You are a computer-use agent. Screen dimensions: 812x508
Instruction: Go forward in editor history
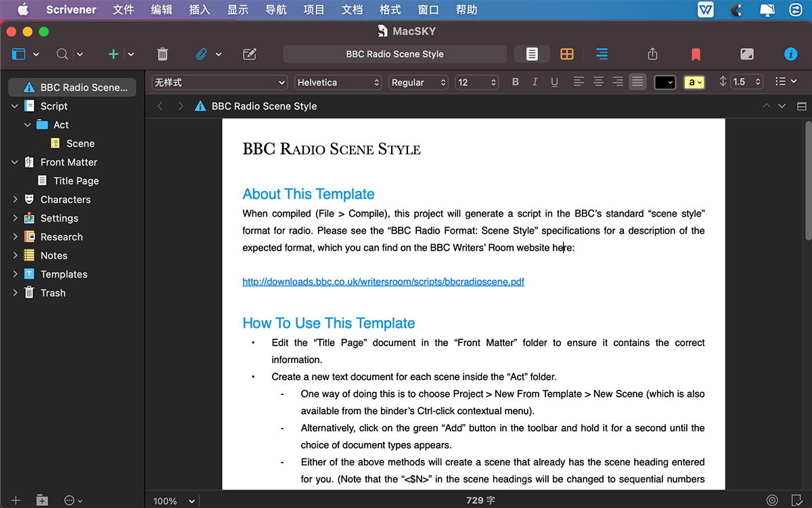(181, 106)
